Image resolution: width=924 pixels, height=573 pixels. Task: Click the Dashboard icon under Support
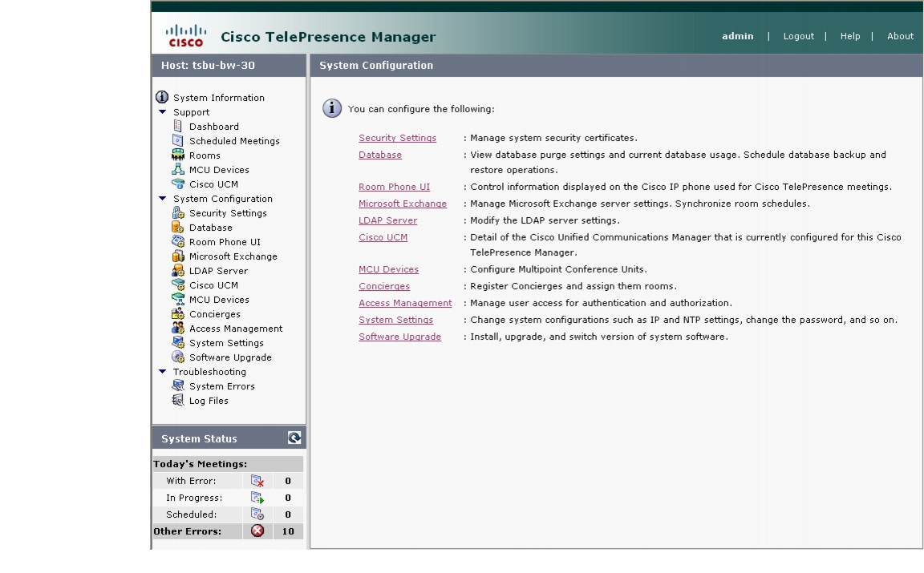pos(178,126)
